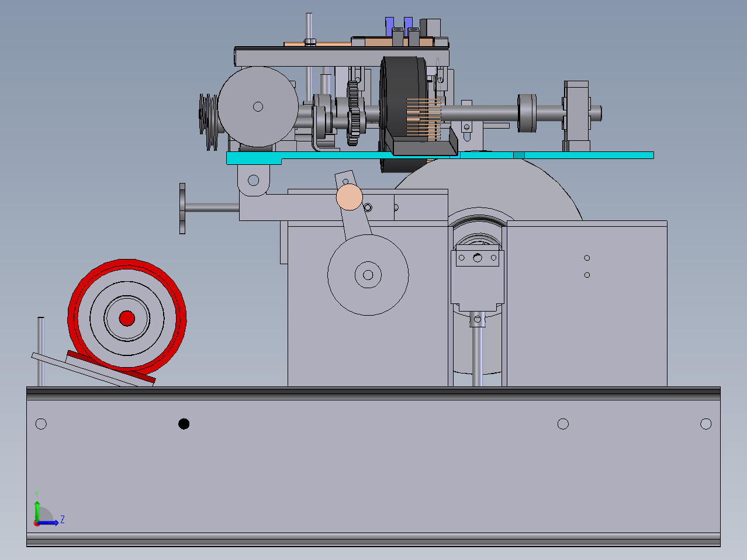Select the upper small hole in right housing
The height and width of the screenshot is (560, 747).
(587, 258)
